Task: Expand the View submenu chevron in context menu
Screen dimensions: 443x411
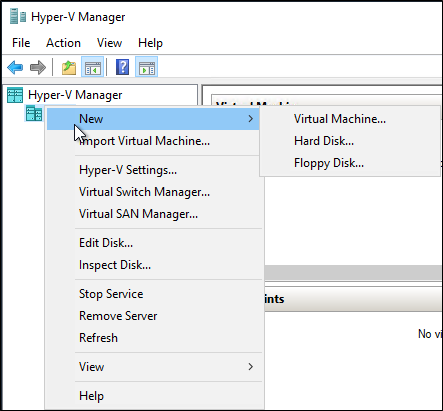Action: (x=251, y=367)
